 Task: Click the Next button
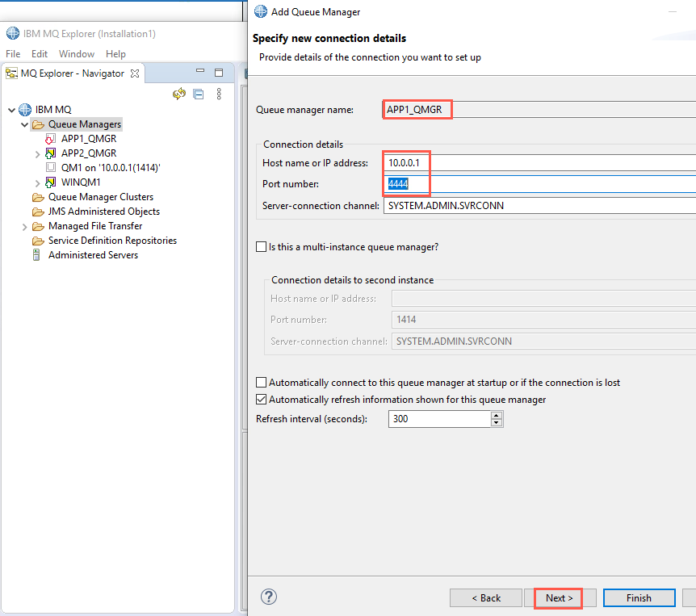[x=560, y=598]
